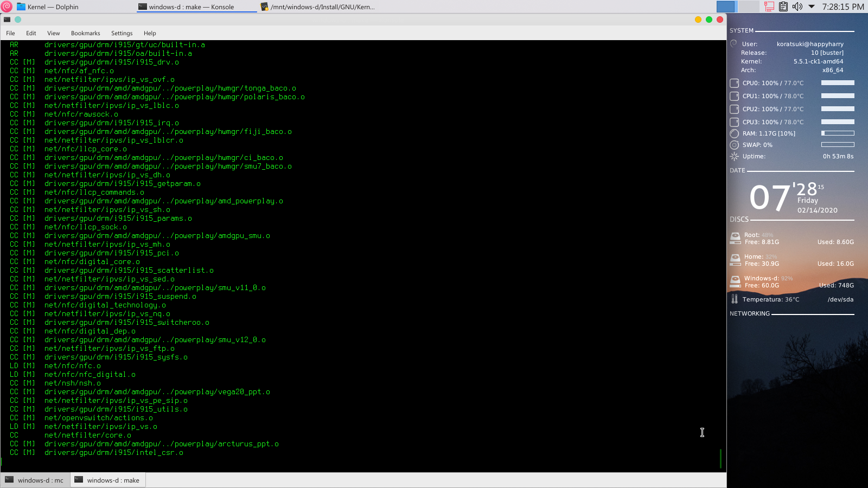Screen dimensions: 868x488
Task: Click terminal line ending with 'polaris_baco.o'
Action: pyautogui.click(x=175, y=97)
